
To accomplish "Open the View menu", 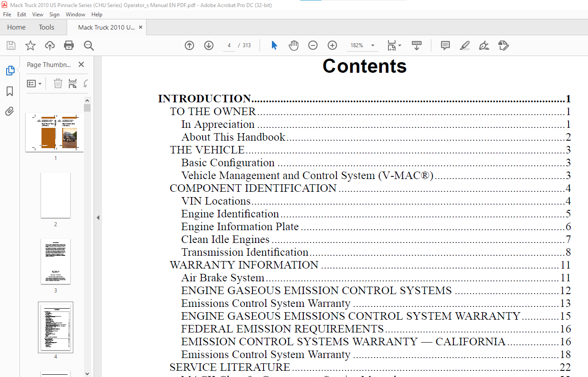I will 38,15.
